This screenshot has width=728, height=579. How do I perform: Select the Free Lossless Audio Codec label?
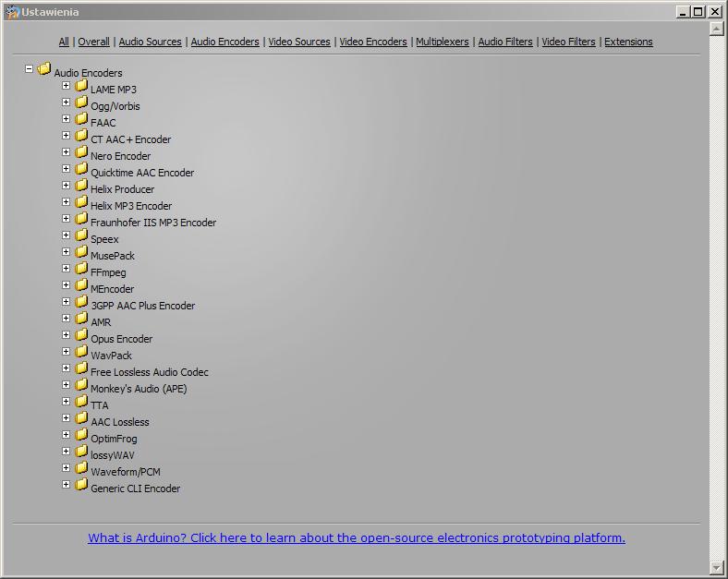pyautogui.click(x=150, y=372)
